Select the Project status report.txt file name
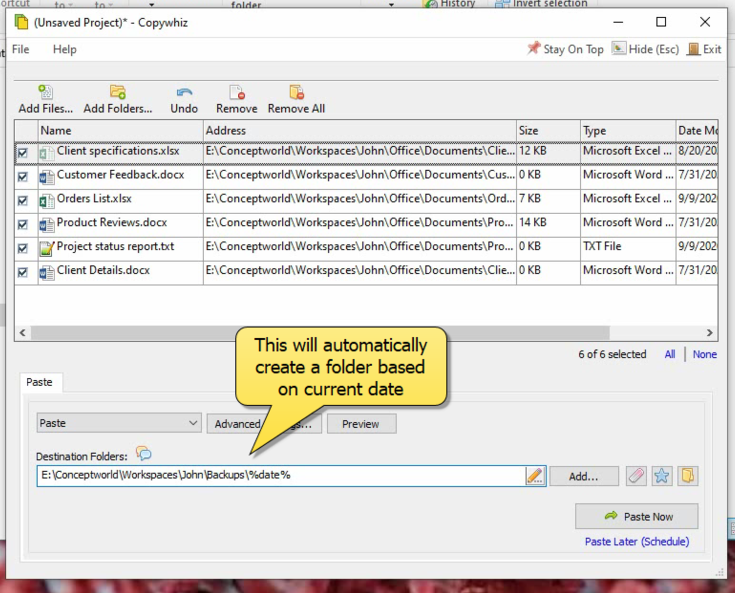 coord(115,246)
